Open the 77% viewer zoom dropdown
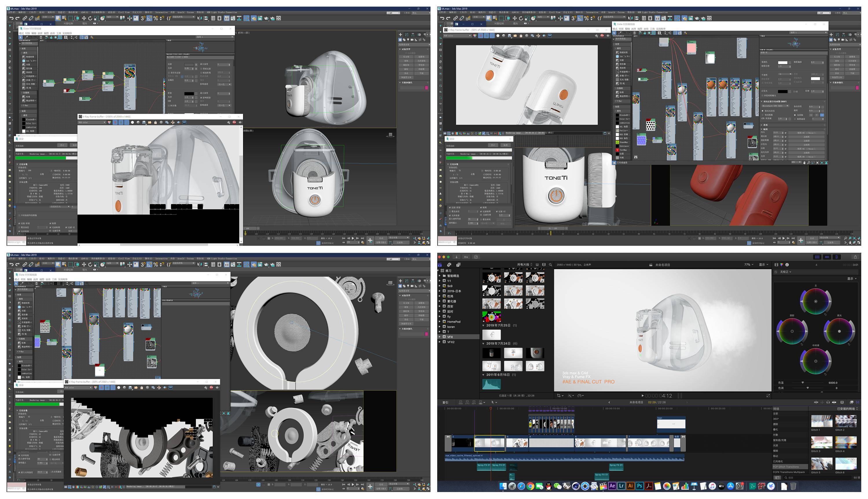 click(749, 265)
